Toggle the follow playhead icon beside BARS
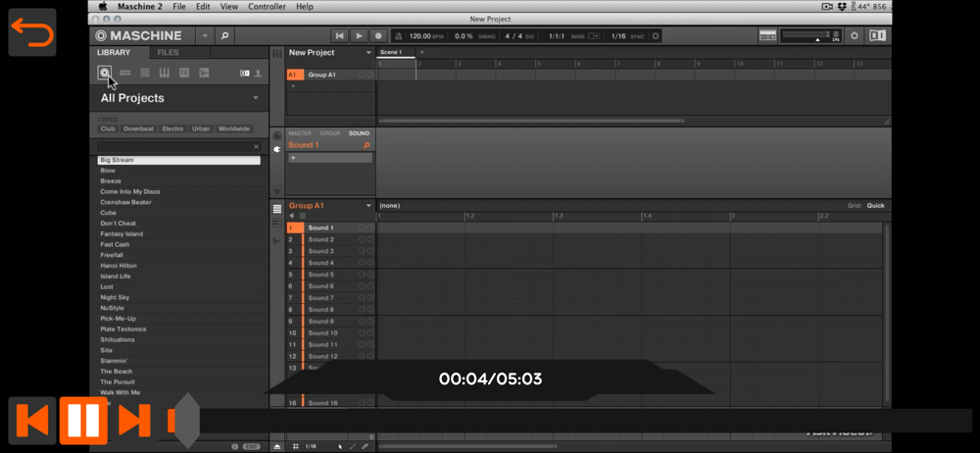The height and width of the screenshot is (453, 980). [x=593, y=36]
